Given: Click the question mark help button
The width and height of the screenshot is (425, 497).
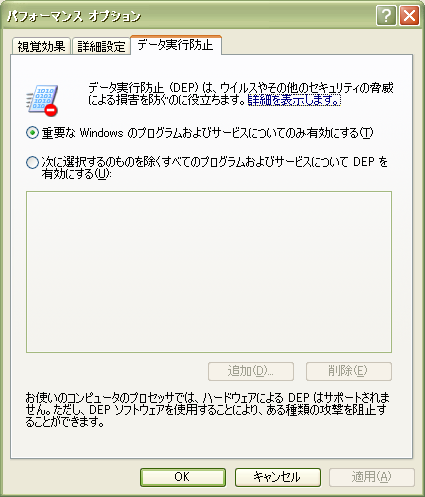Looking at the screenshot, I should [x=386, y=16].
